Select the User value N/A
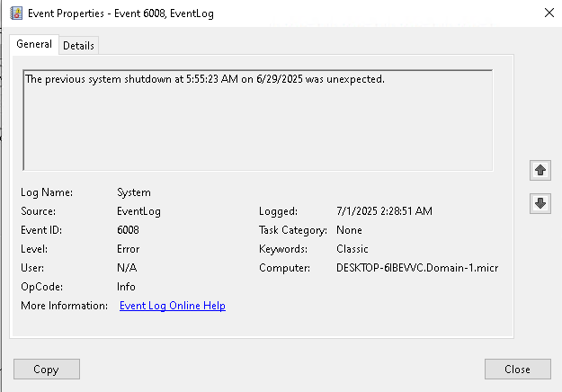 pos(127,268)
